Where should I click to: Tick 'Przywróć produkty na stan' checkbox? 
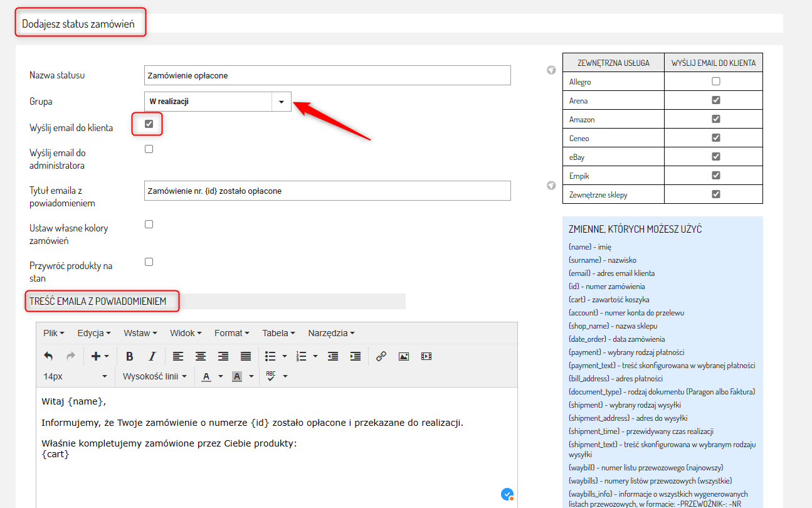[149, 262]
